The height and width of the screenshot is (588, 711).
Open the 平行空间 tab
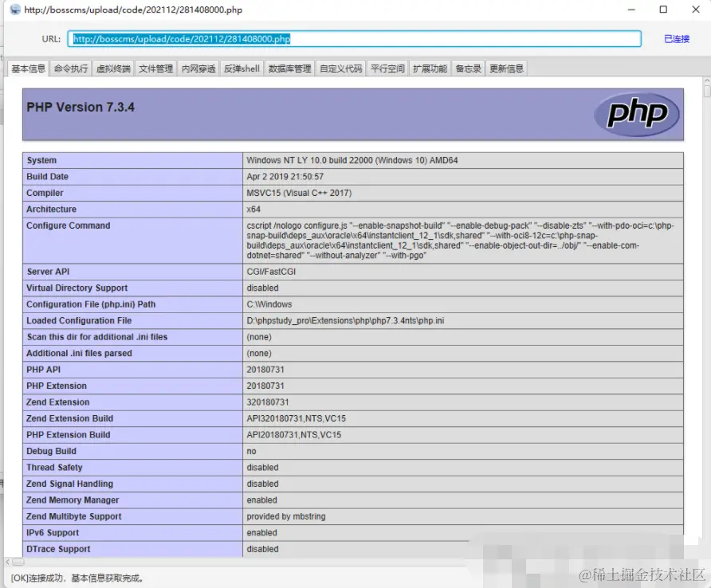387,69
